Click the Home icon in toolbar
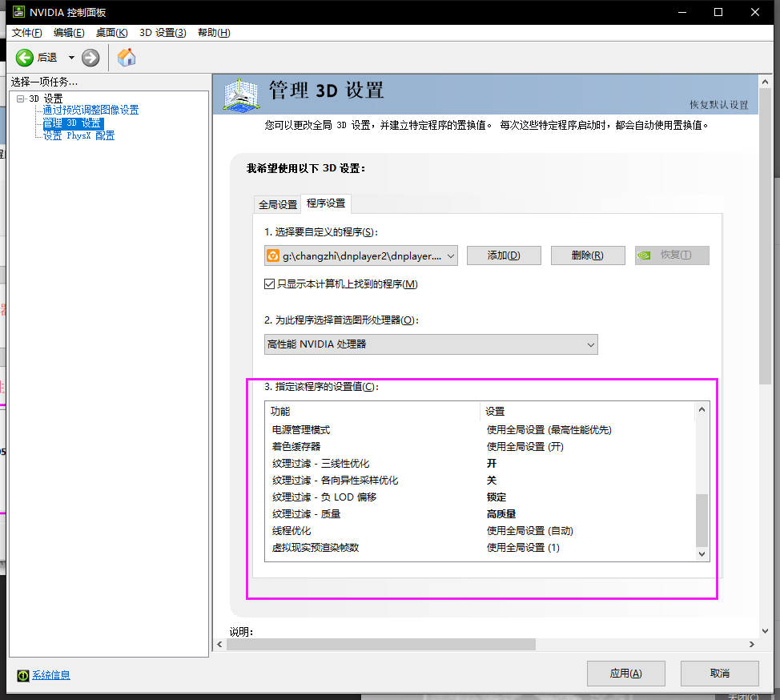The height and width of the screenshot is (700, 780). (x=127, y=57)
